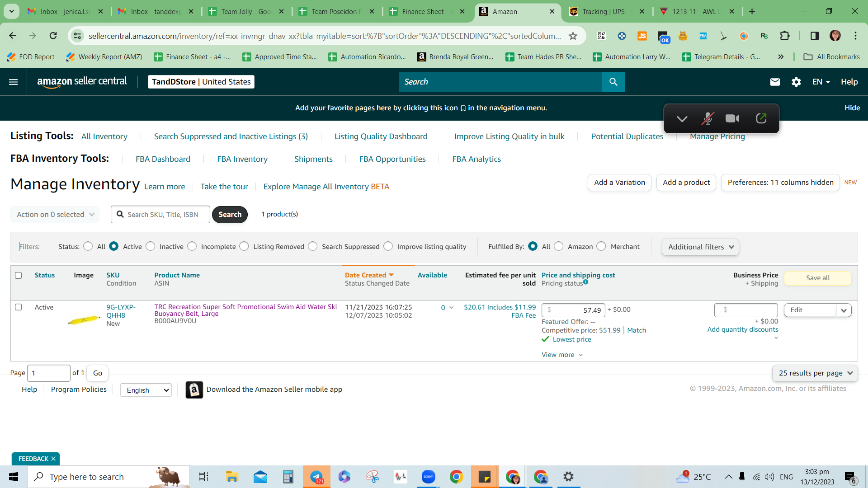Select the Improve listing quality filter

tap(388, 246)
